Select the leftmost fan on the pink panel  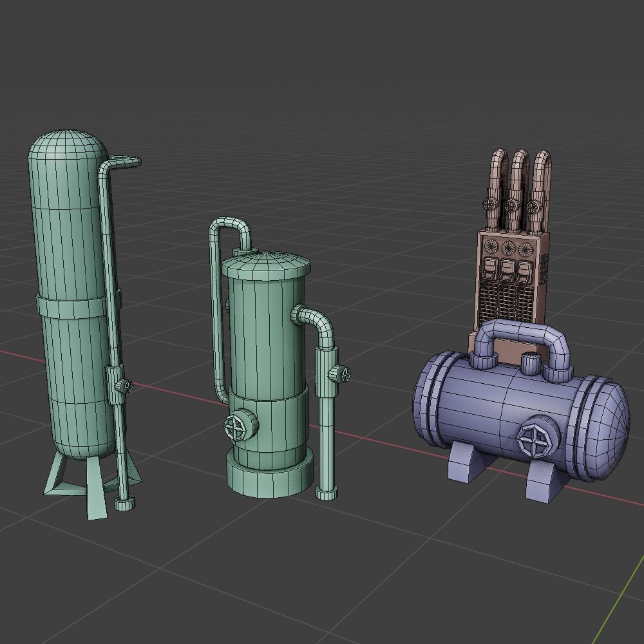[x=491, y=247]
